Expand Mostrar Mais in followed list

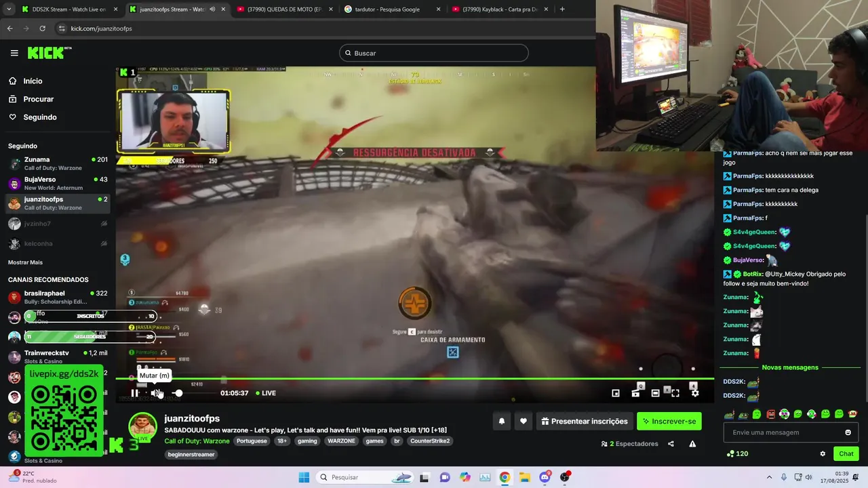tap(25, 262)
